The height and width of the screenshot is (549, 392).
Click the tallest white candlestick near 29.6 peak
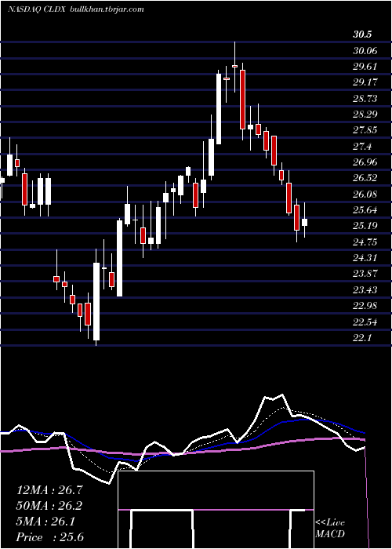(219, 108)
